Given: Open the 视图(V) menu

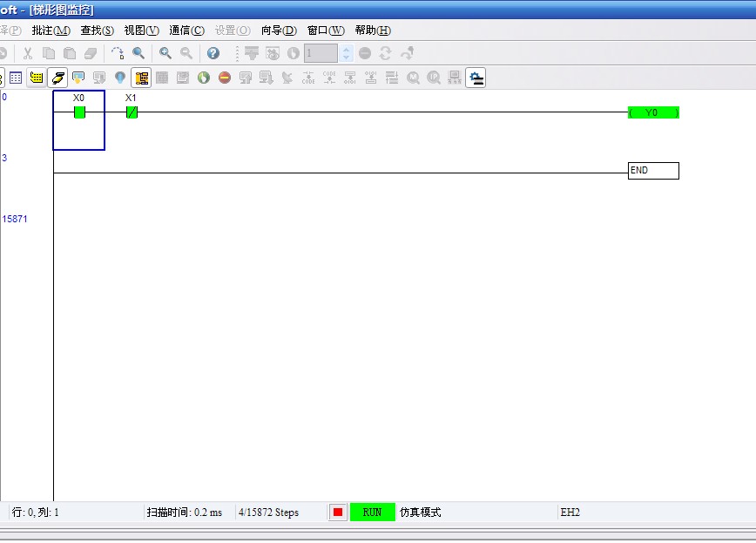Looking at the screenshot, I should tap(141, 30).
